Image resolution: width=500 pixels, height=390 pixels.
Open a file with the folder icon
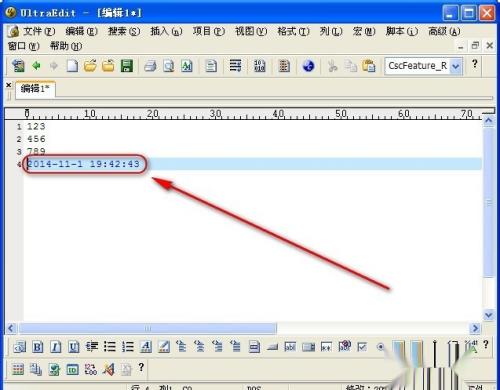[90, 66]
